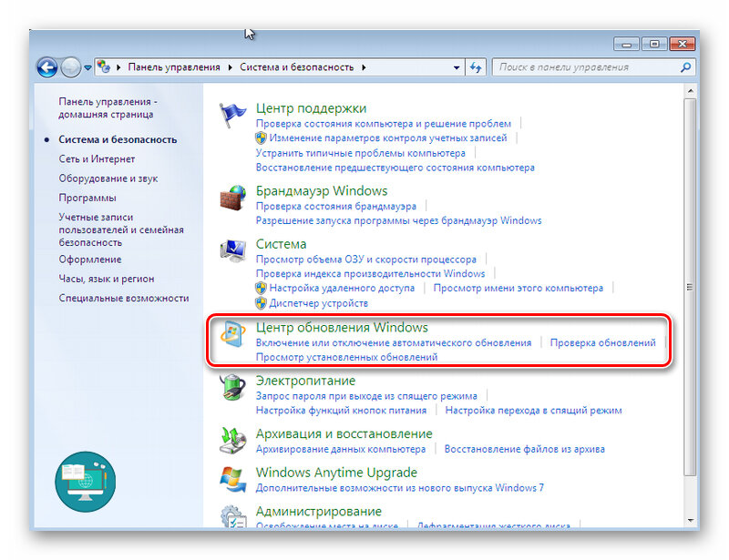Expand root arrow before Панель управления breadcrumb
This screenshot has width=729, height=560.
118,67
